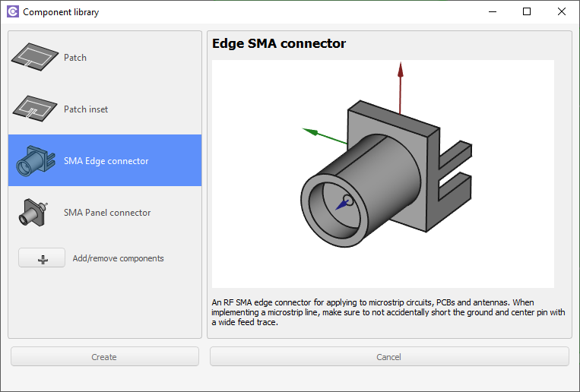This screenshot has width=580, height=392.
Task: Click the blue axis arrow on connector
Action: (344, 203)
